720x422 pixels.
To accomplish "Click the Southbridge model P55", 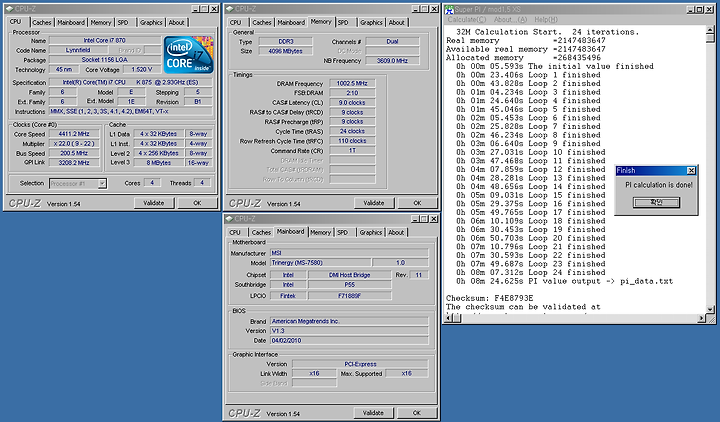I will tap(349, 285).
